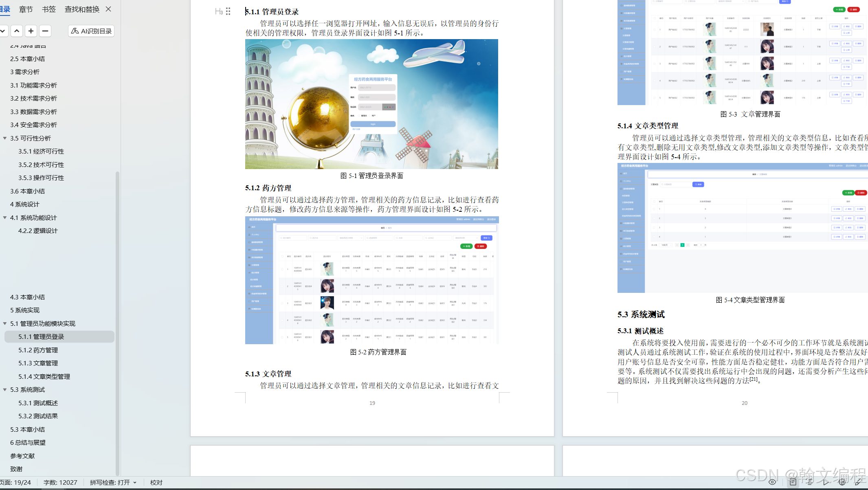The image size is (868, 490).
Task: Click 校对 in the status bar
Action: click(156, 482)
